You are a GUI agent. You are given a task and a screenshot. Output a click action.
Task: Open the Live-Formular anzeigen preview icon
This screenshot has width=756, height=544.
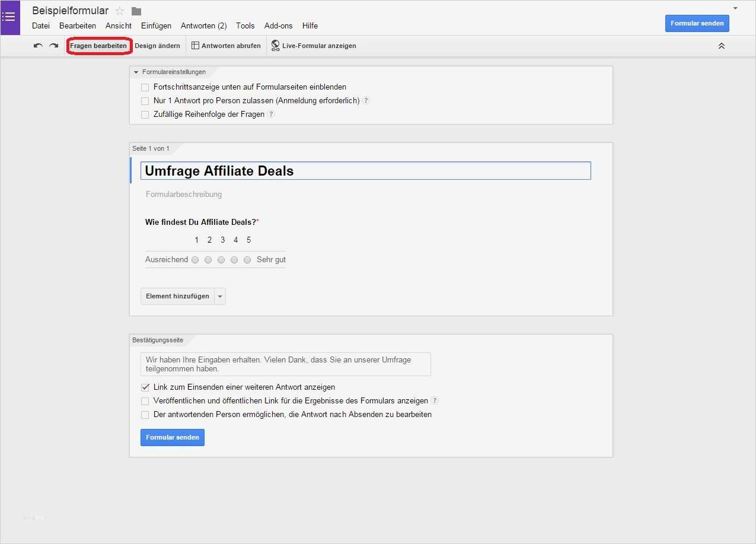(275, 45)
